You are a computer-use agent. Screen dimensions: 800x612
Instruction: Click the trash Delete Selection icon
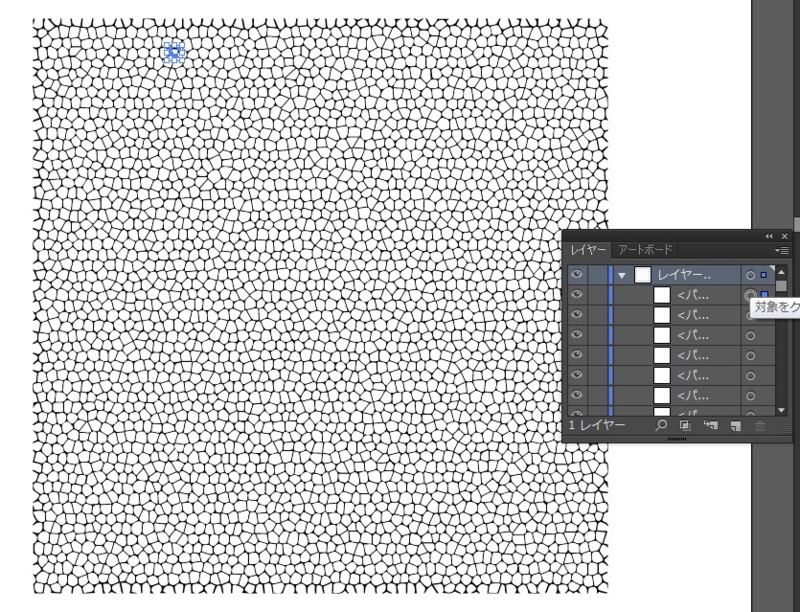coord(760,426)
